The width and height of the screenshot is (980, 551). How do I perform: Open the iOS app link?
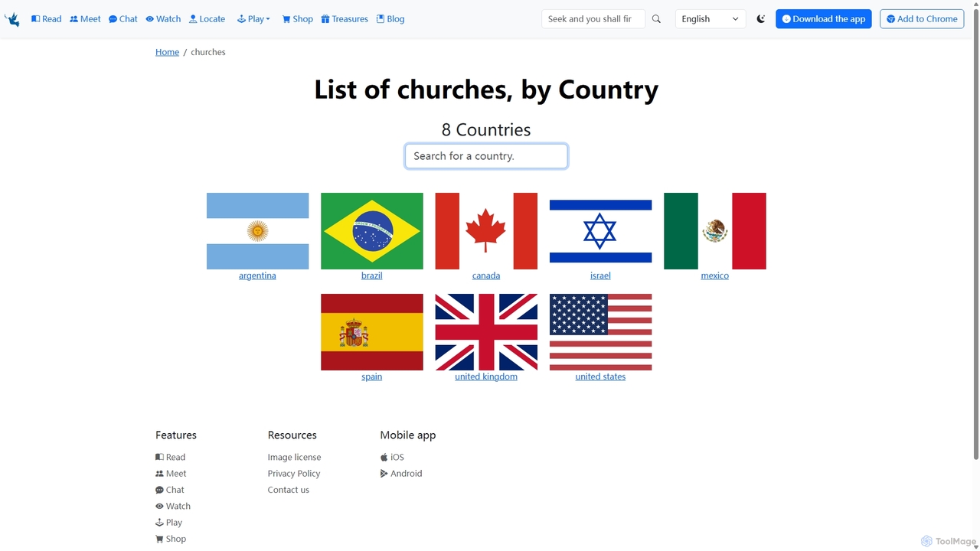coord(392,457)
